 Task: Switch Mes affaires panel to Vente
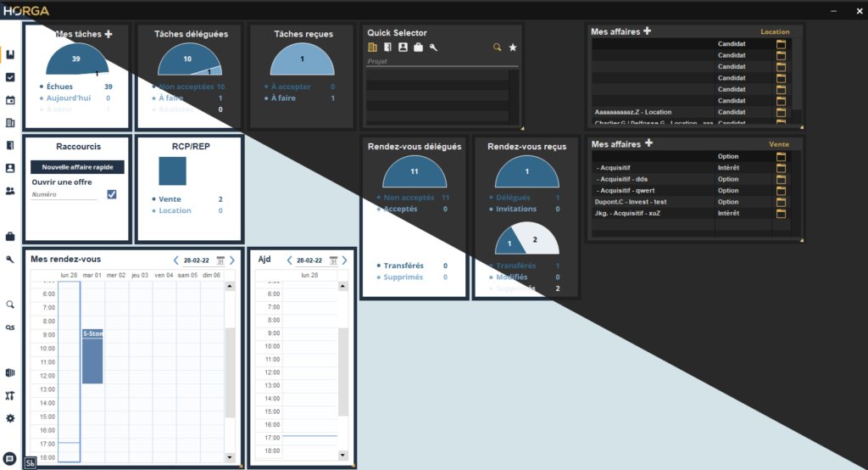point(779,144)
